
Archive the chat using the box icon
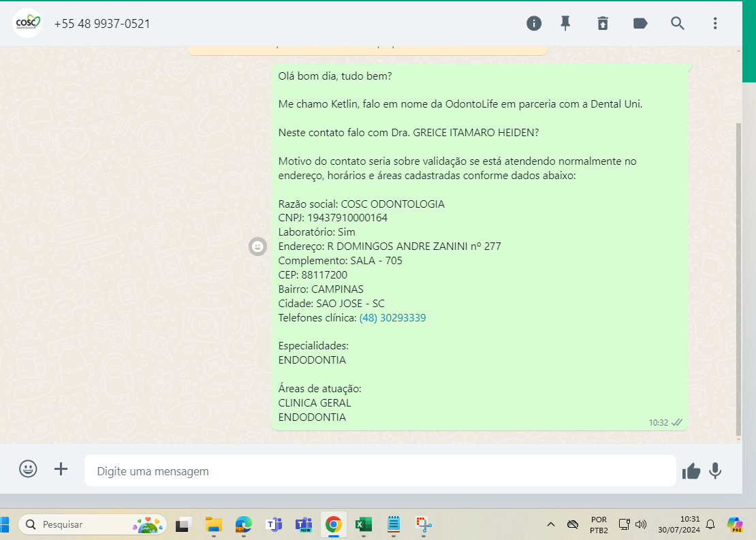tap(603, 23)
